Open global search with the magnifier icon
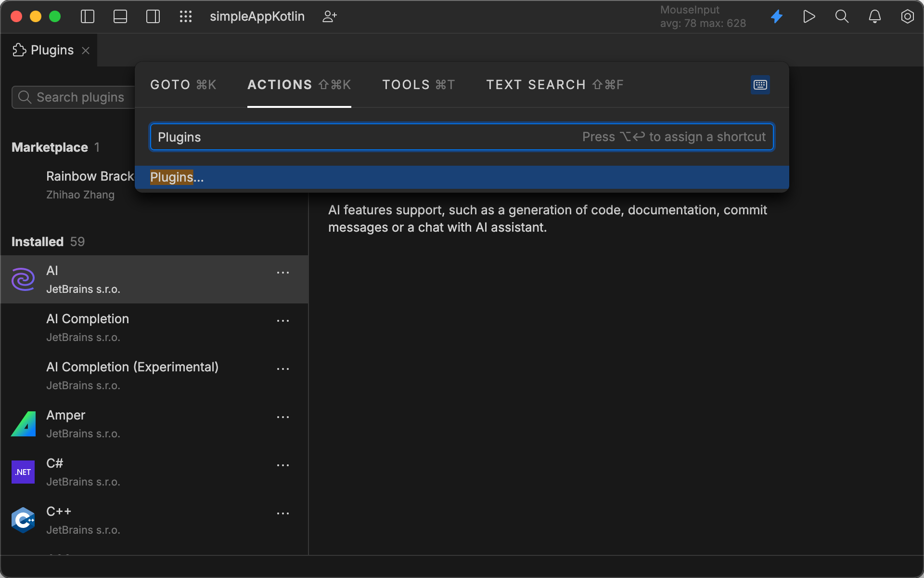The height and width of the screenshot is (578, 924). [x=842, y=16]
